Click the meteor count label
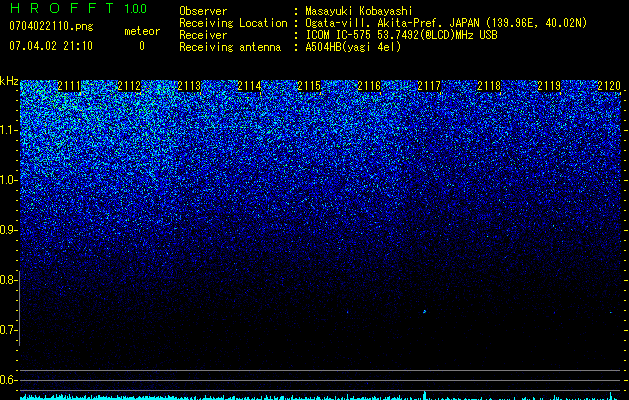629x400 pixels. point(142,31)
